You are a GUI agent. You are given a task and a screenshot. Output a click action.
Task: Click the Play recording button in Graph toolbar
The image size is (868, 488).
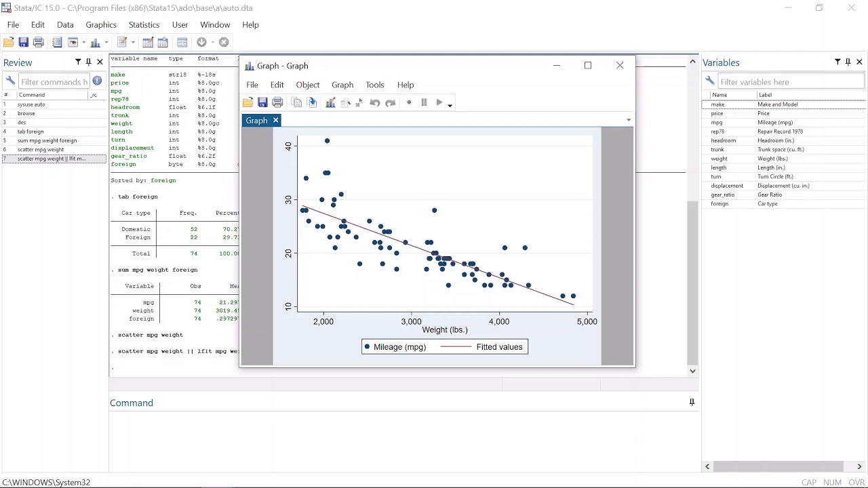pos(439,102)
